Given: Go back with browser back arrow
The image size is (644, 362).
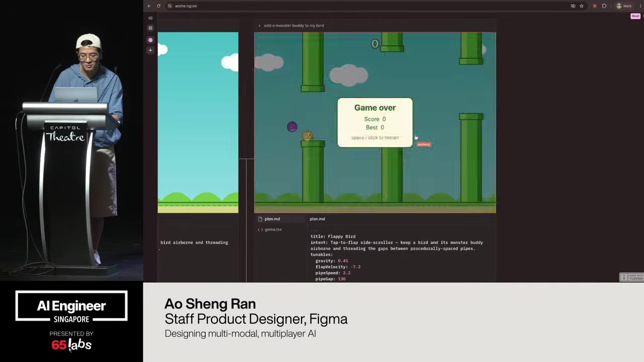Looking at the screenshot, I should point(149,6).
